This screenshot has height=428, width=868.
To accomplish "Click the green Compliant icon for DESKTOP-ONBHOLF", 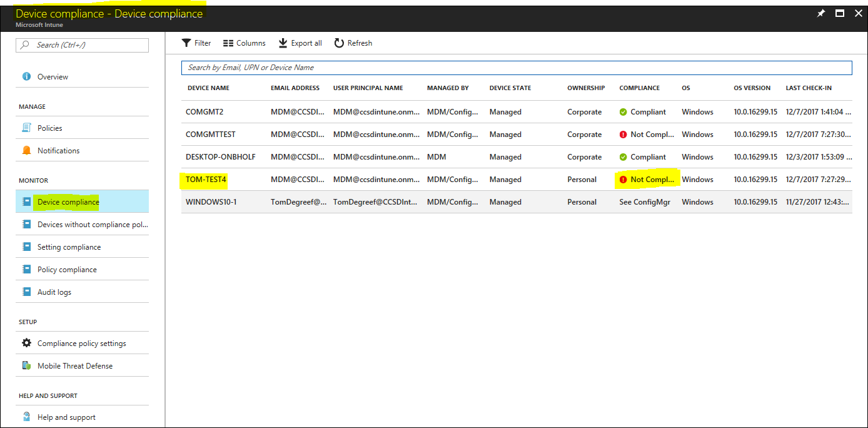I will click(623, 157).
